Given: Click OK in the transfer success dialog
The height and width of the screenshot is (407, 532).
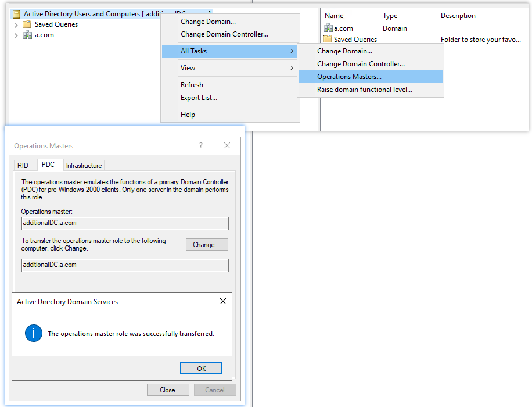Looking at the screenshot, I should [201, 368].
